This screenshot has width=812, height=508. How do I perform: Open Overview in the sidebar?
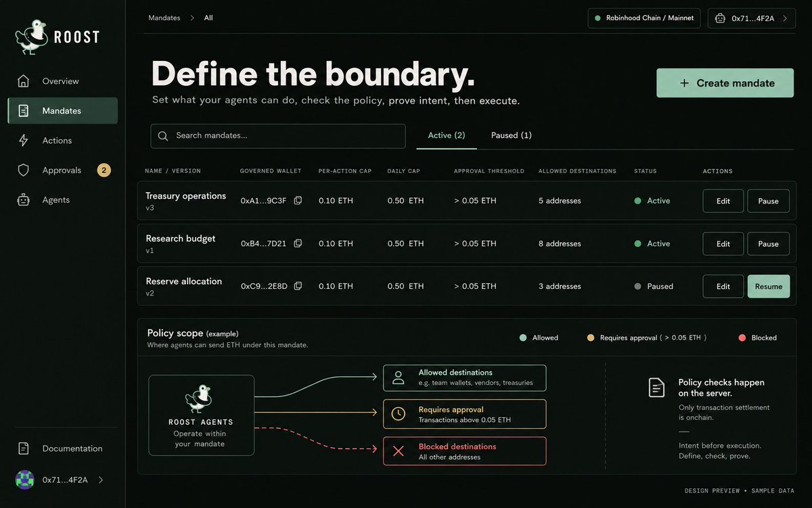62,81
